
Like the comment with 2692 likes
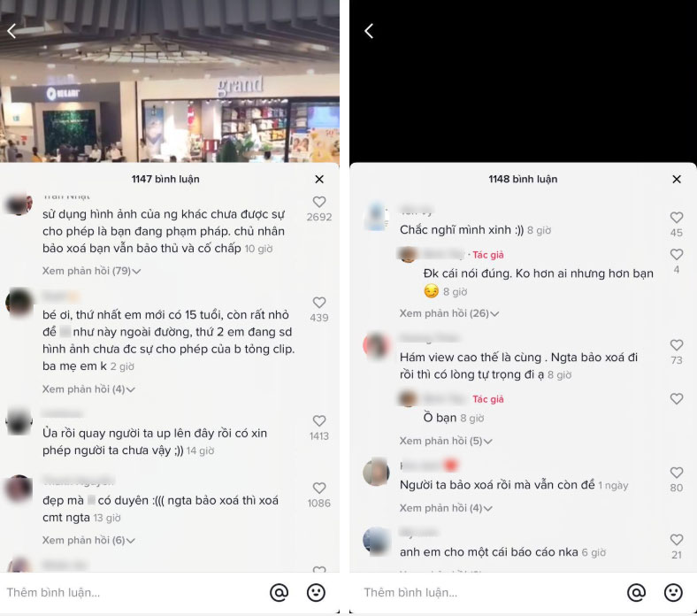[x=319, y=202]
